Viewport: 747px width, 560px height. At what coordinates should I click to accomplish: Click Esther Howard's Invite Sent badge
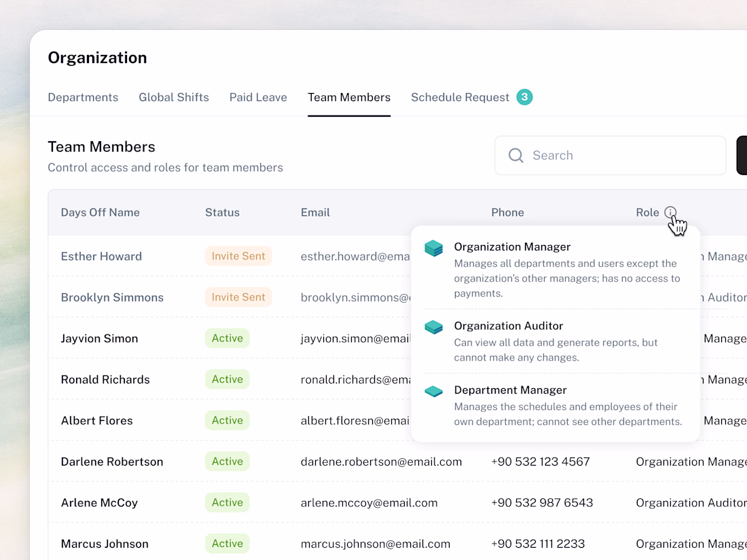(238, 256)
